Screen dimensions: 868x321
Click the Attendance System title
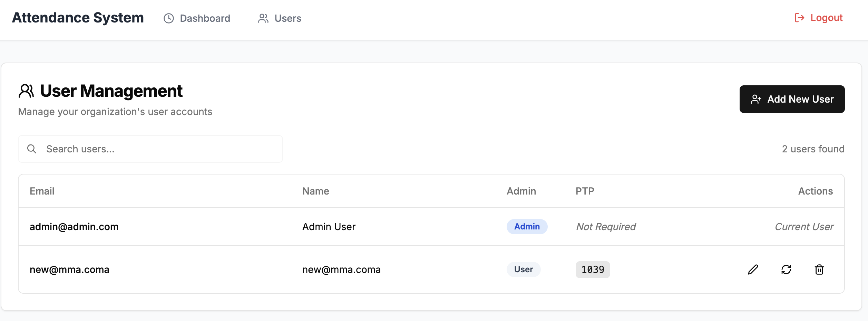[x=78, y=18]
